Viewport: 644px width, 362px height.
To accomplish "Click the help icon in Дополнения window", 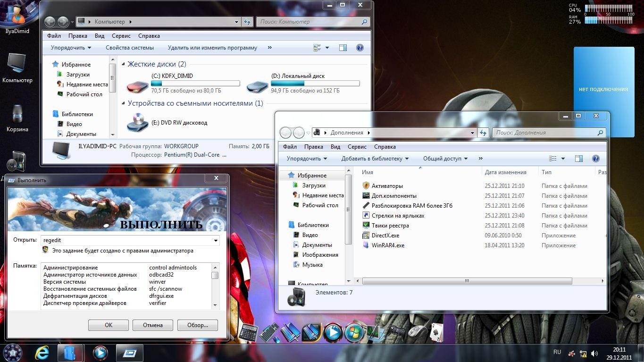I will tap(595, 159).
